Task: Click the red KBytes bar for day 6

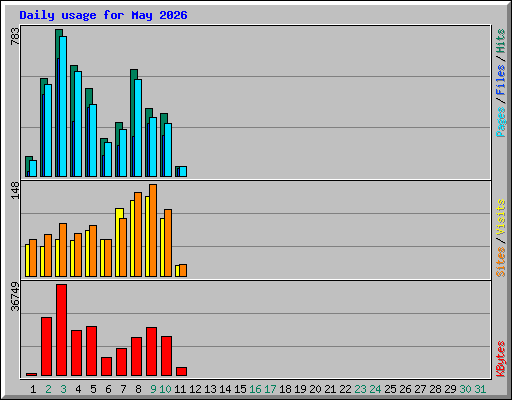Action: (106, 367)
